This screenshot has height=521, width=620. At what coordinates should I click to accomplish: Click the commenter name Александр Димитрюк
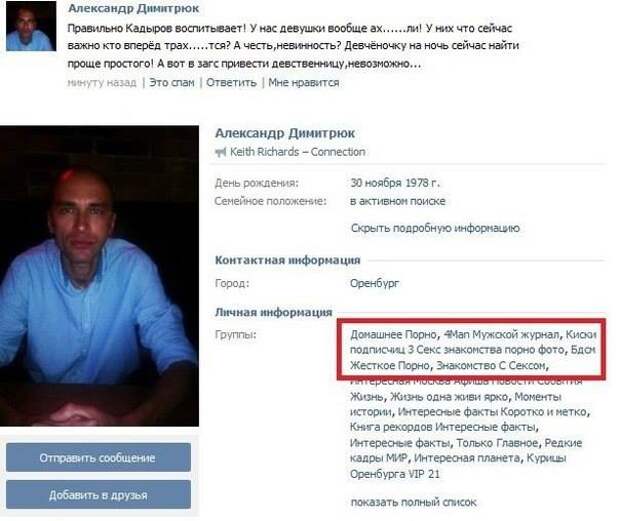click(x=134, y=8)
